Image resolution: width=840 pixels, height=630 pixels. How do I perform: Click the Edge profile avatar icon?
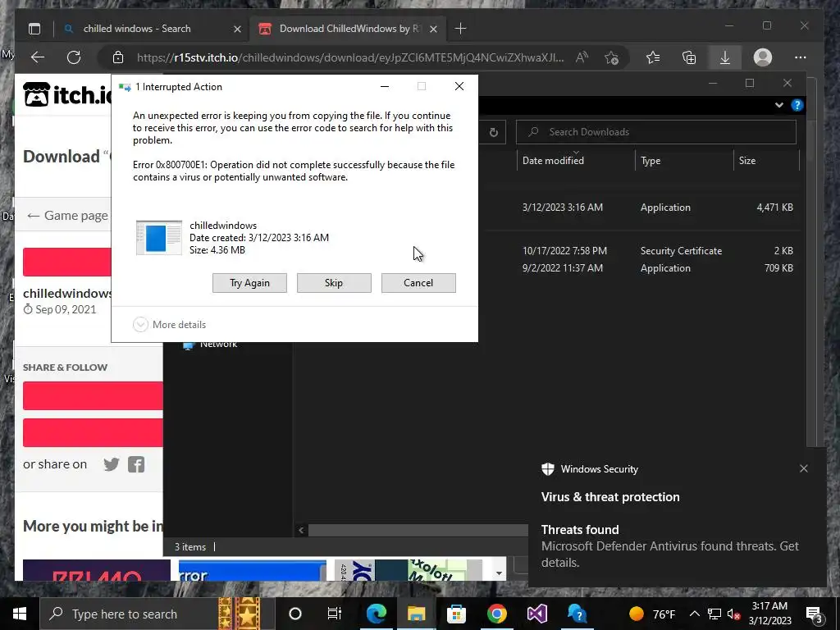coord(762,57)
